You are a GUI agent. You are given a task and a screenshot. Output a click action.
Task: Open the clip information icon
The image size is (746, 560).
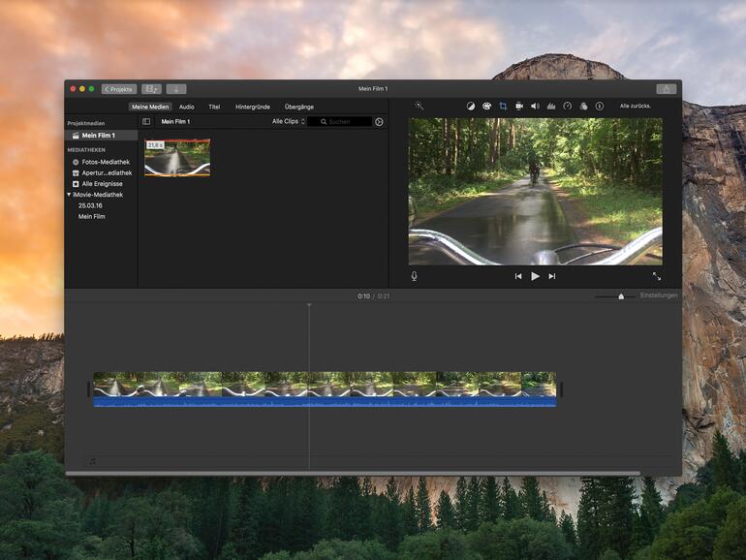click(599, 106)
